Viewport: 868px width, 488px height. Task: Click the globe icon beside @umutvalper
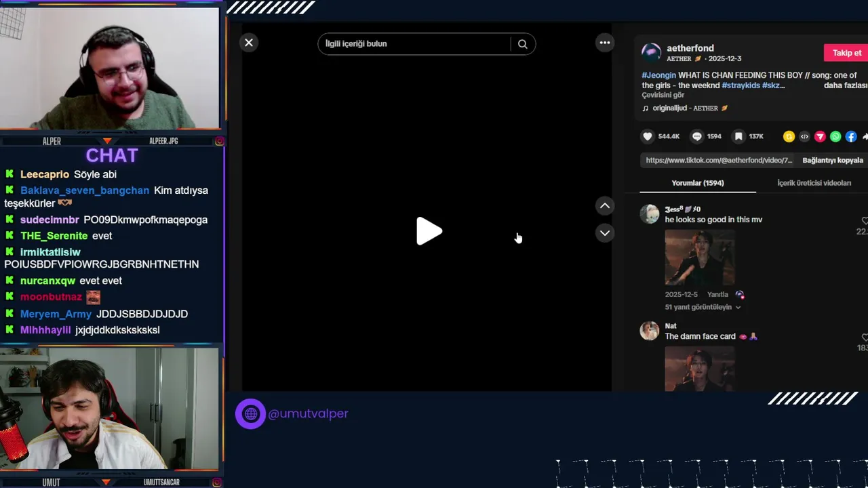click(250, 413)
